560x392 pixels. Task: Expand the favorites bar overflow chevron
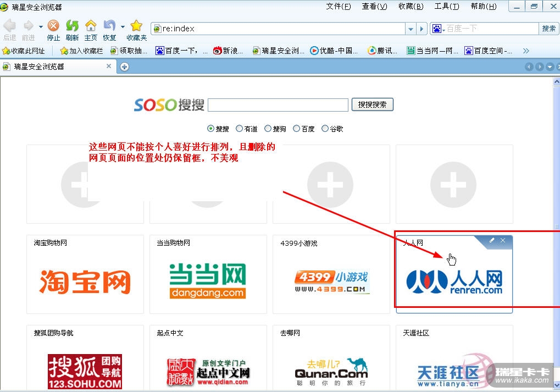click(x=526, y=51)
